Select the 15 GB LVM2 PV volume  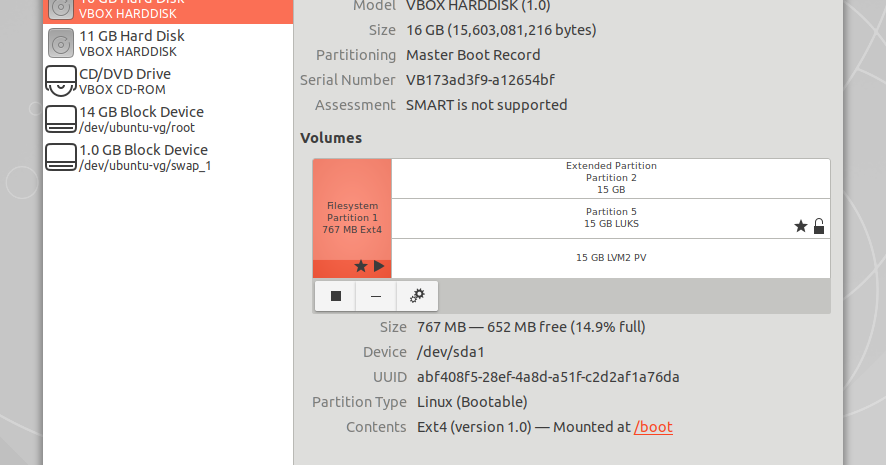point(611,258)
